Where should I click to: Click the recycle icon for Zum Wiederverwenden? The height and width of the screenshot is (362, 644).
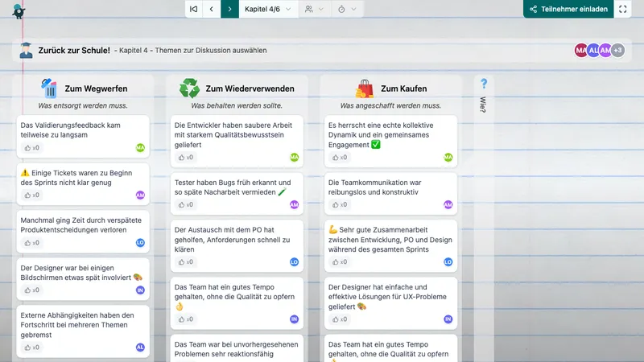tap(190, 88)
